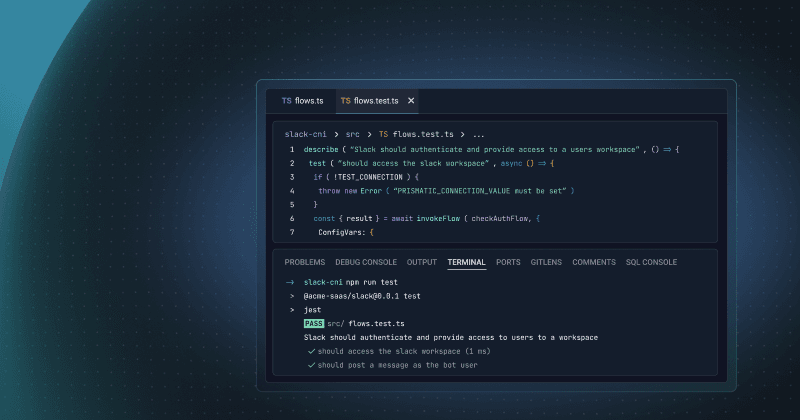Click src folder in the breadcrumb

353,134
